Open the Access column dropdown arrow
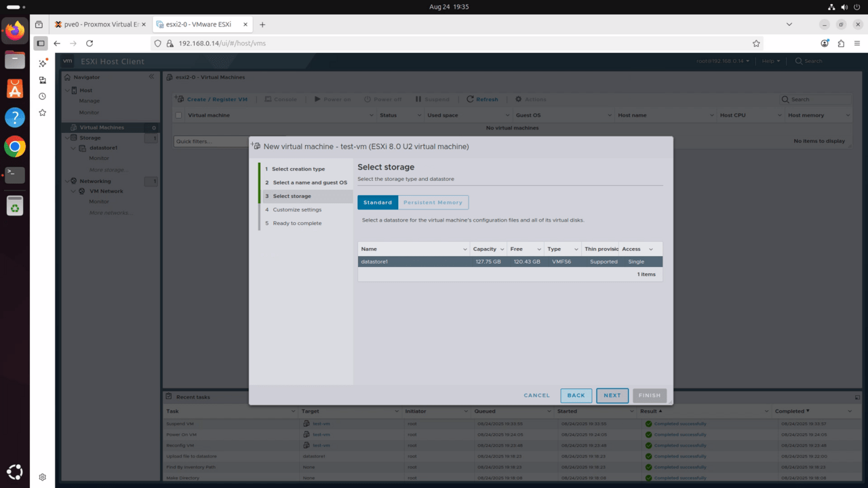Viewport: 868px width, 488px height. (651, 249)
